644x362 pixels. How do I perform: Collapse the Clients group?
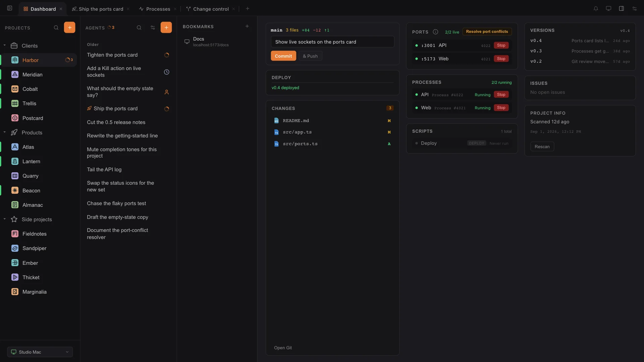click(x=5, y=45)
